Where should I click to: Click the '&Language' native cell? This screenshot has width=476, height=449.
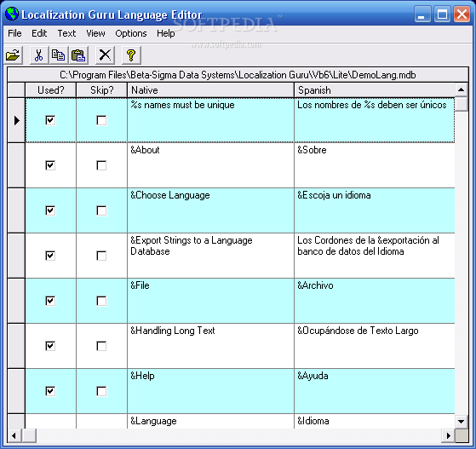coord(210,422)
